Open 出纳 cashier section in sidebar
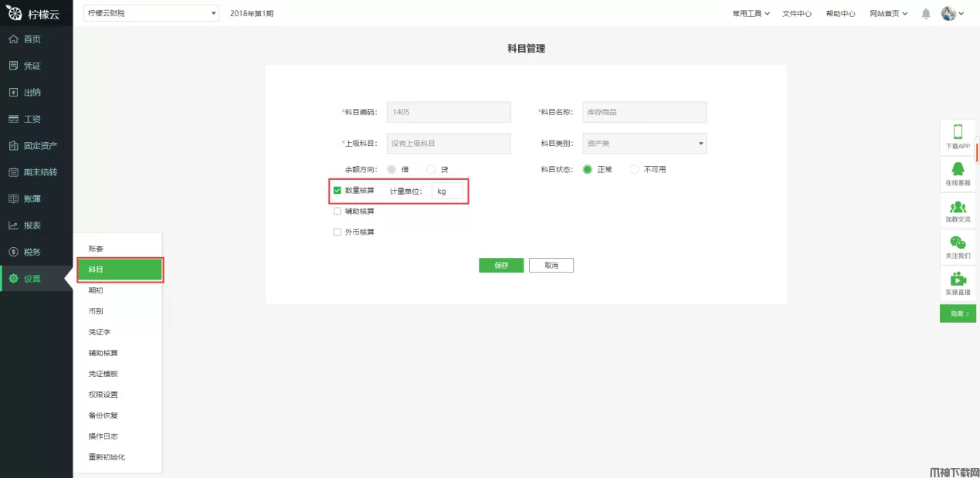Screen dimensions: 980x478 pyautogui.click(x=36, y=92)
